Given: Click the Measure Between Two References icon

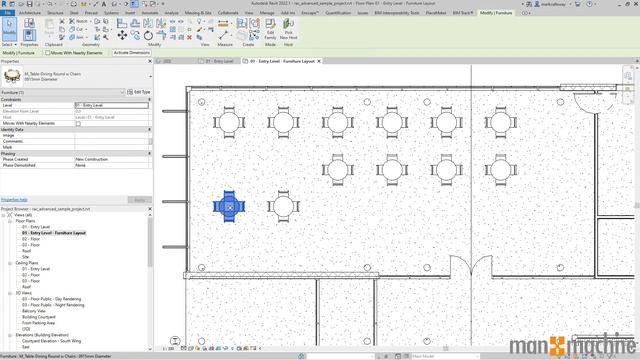Looking at the screenshot, I should (223, 36).
